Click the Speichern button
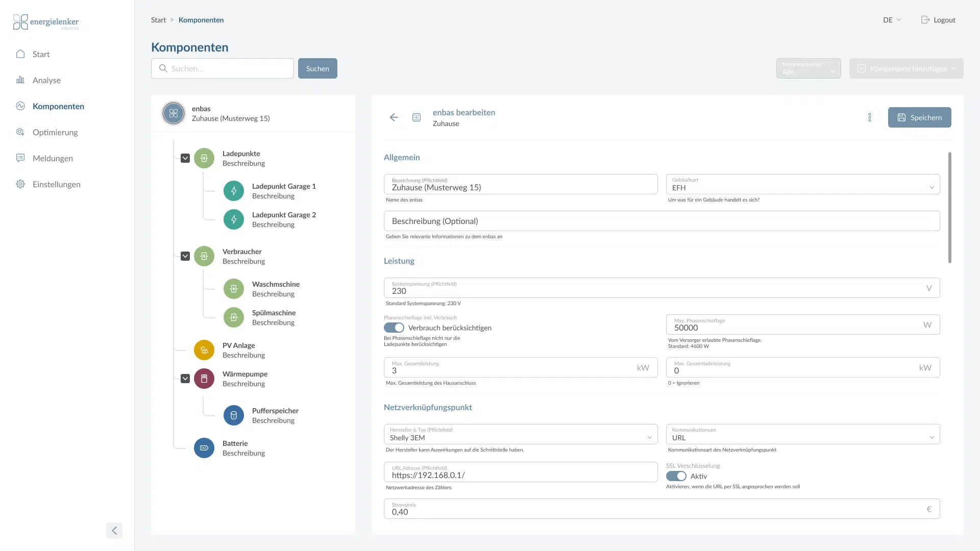This screenshot has width=980, height=551. coord(919,117)
